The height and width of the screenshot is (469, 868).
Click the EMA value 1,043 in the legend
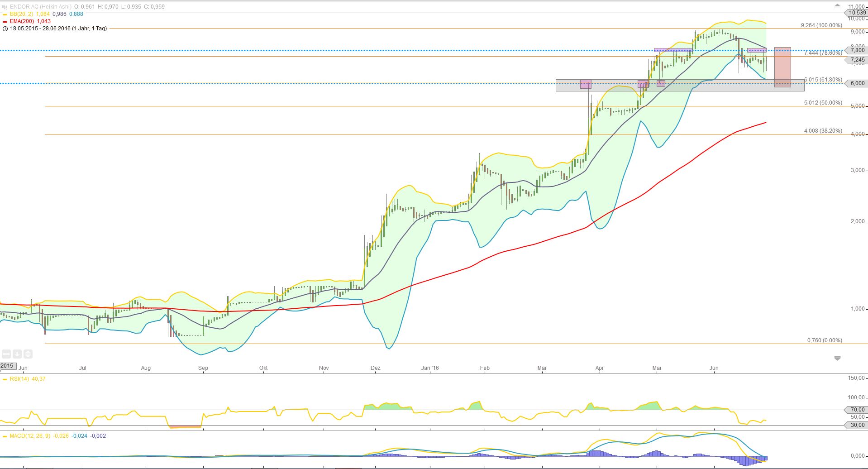[x=43, y=21]
